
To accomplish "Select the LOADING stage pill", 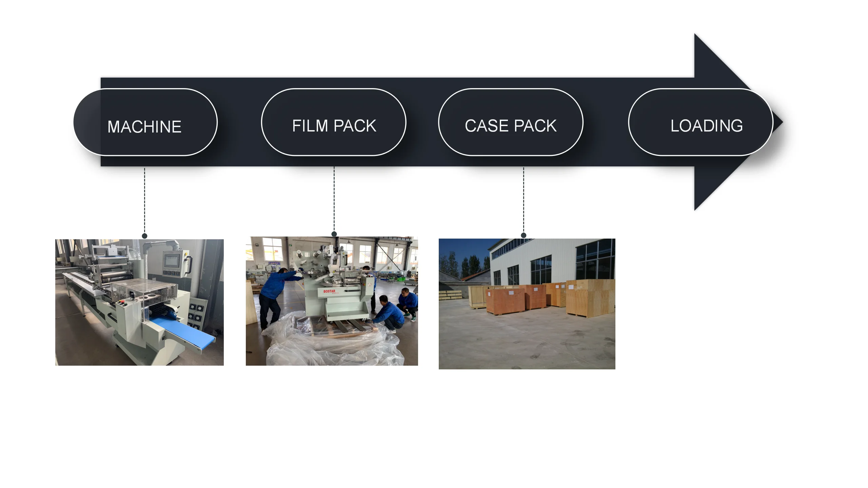I will [x=701, y=122].
